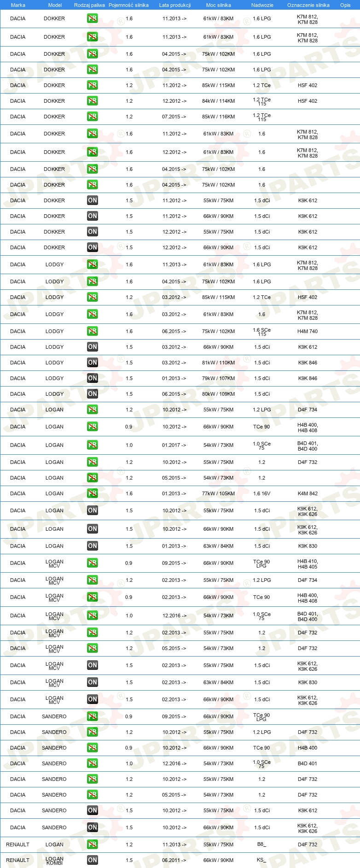Click petrol icon in Dokker 85kW/116KM row
This screenshot has height=868, width=360.
point(93,117)
